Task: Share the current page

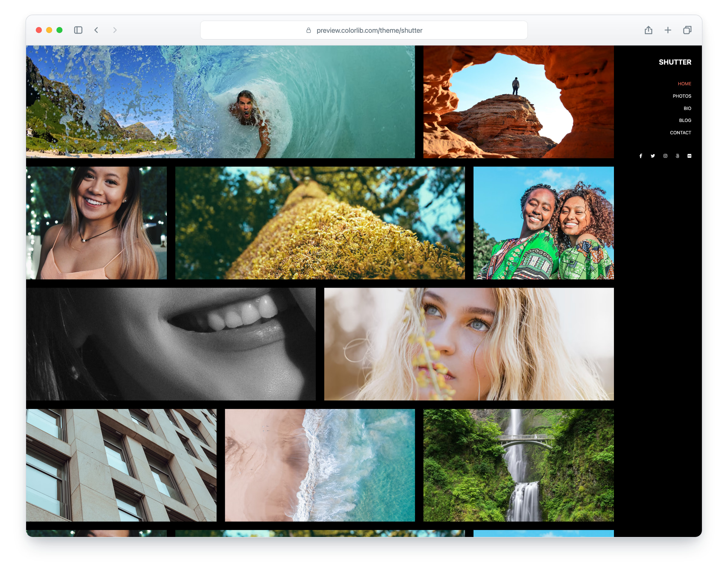Action: point(649,30)
